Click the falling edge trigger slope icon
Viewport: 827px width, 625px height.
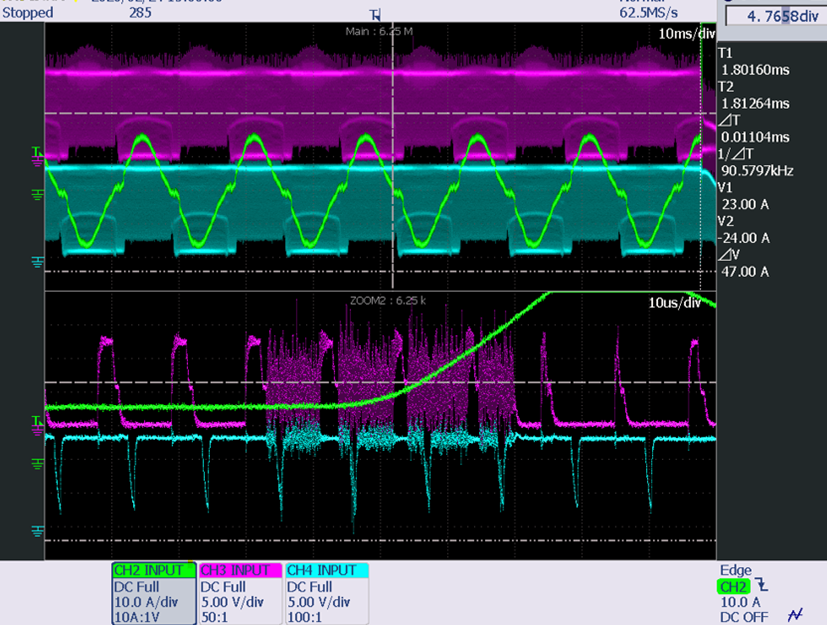coord(762,584)
